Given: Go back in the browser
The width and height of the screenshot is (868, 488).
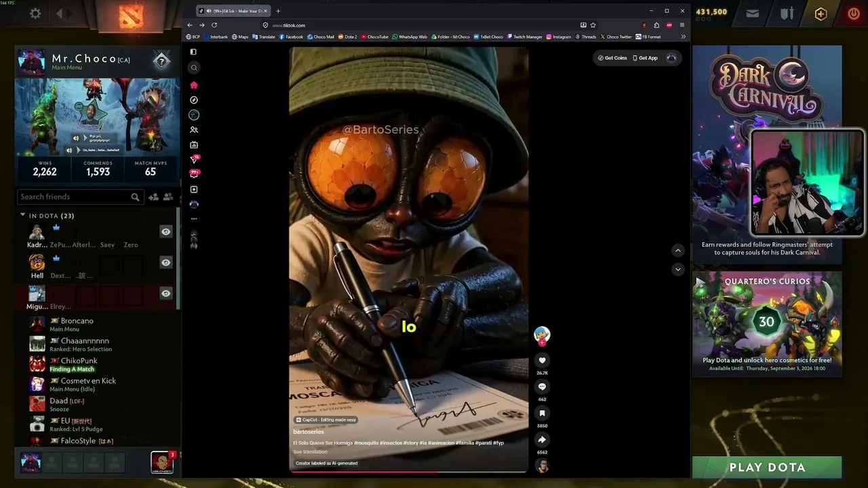Looking at the screenshot, I should coord(190,25).
